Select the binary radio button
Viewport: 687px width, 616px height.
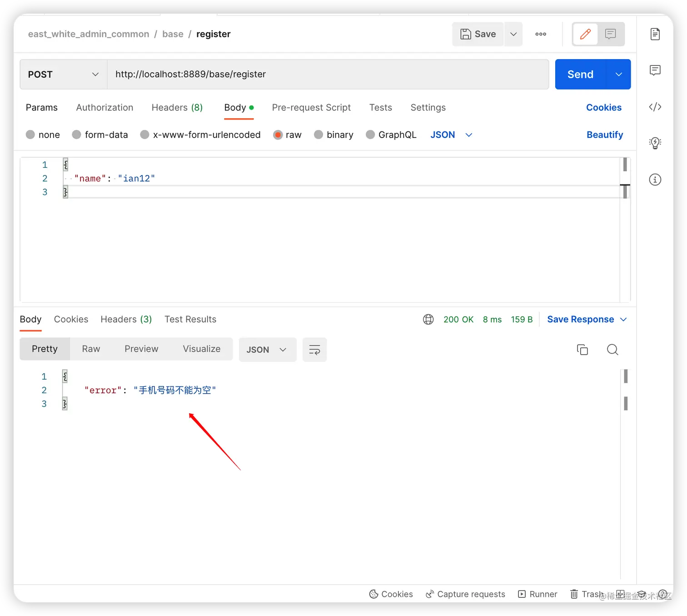click(319, 135)
